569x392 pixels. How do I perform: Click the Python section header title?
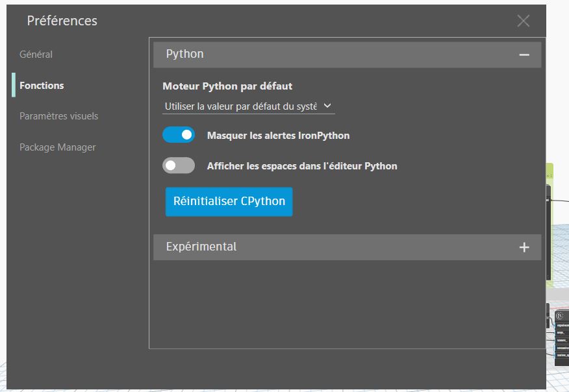click(x=185, y=54)
